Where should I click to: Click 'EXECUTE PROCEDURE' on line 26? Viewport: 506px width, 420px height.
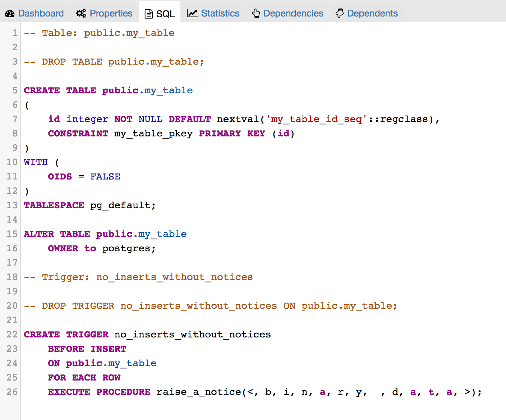point(99,392)
